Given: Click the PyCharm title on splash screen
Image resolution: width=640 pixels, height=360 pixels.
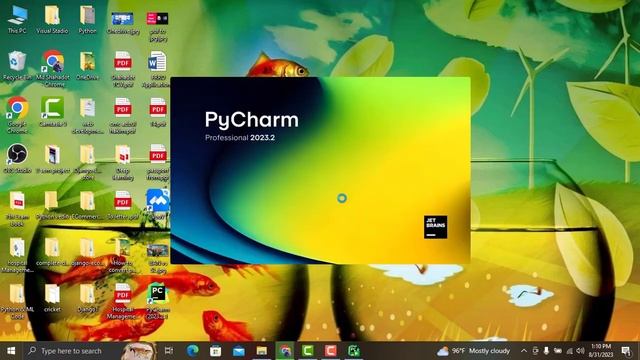Looking at the screenshot, I should [x=251, y=120].
